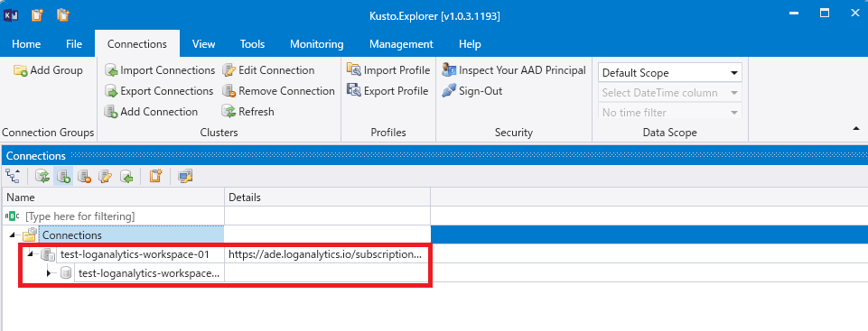Click add connection icon in panel toolbar

[63, 176]
